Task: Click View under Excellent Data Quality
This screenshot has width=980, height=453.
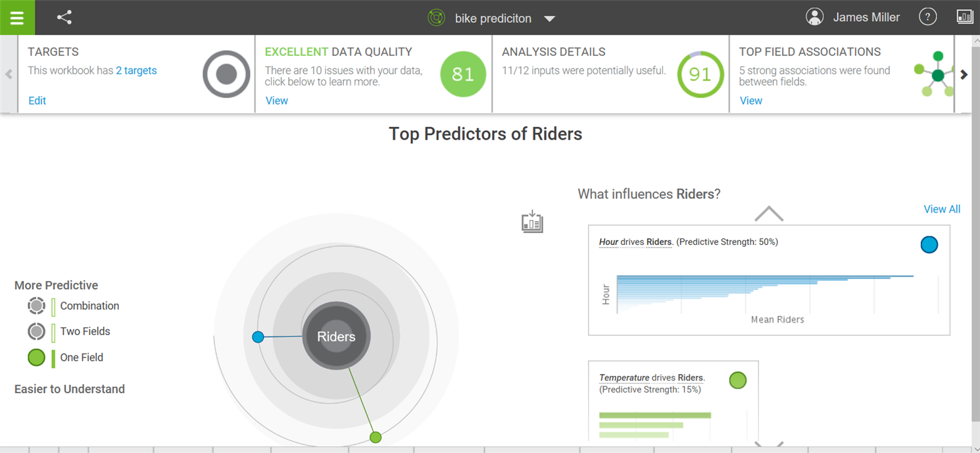Action: point(277,101)
